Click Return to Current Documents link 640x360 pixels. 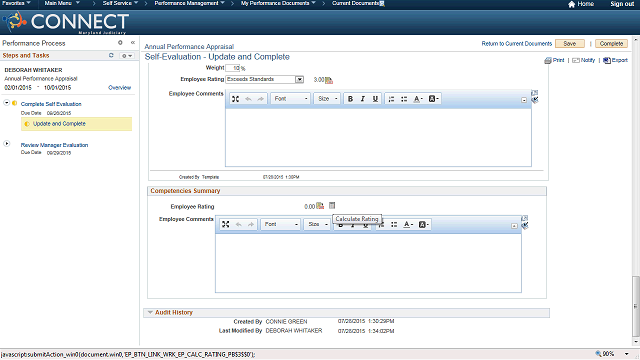coord(517,44)
